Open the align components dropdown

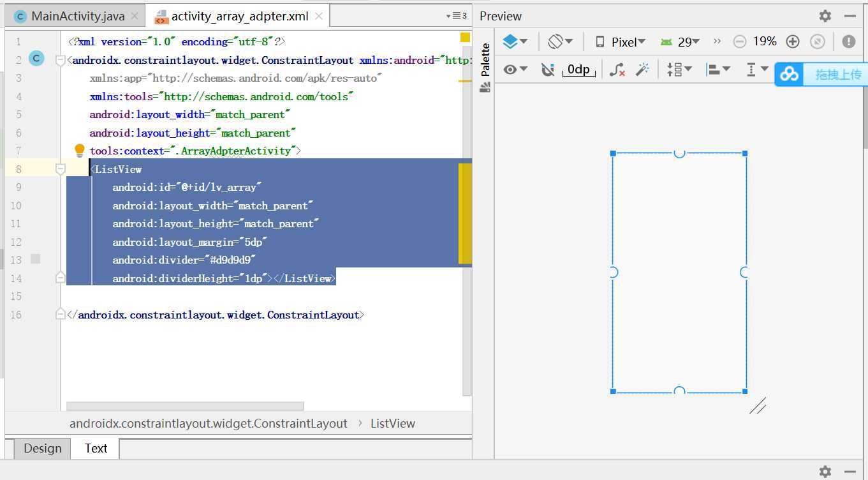click(718, 69)
